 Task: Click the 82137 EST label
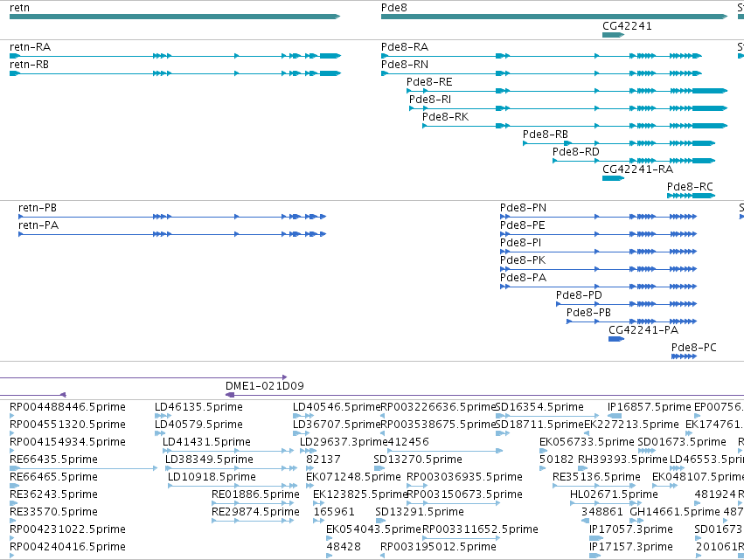click(x=323, y=460)
